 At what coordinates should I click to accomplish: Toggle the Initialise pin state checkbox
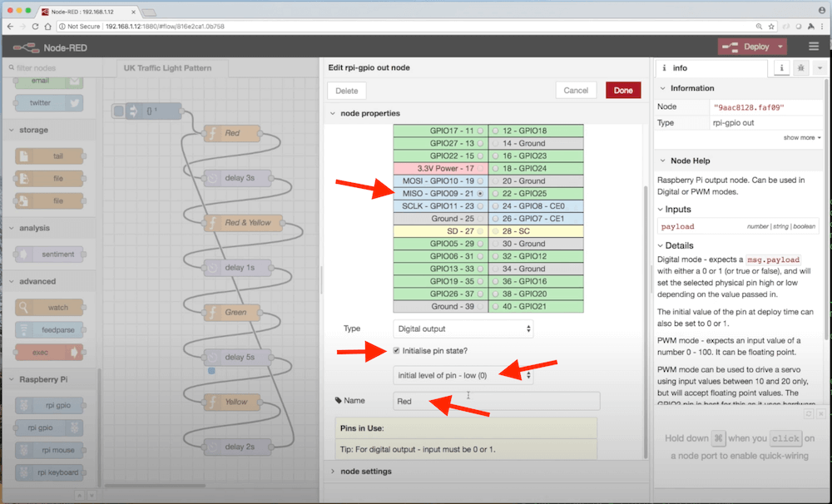click(x=396, y=351)
